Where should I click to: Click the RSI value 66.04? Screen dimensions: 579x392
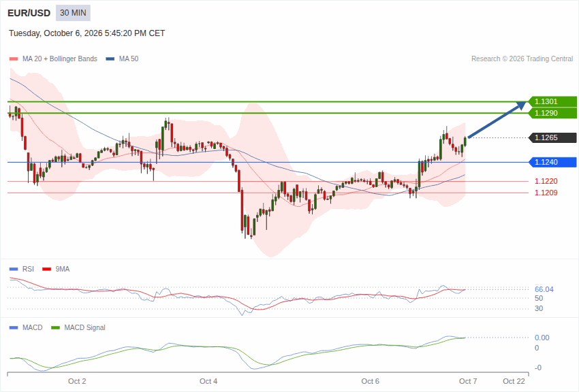point(544,289)
